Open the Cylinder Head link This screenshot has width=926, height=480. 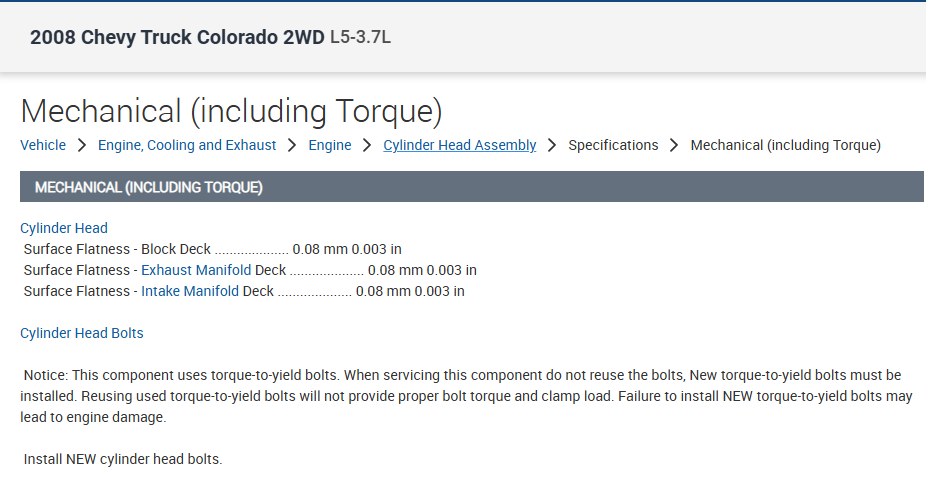click(x=64, y=228)
